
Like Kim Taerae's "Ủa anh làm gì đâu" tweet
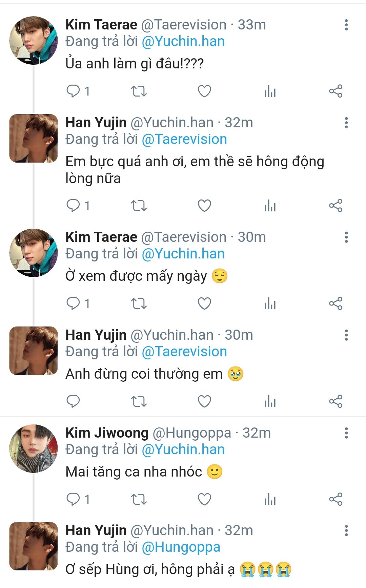click(x=204, y=91)
